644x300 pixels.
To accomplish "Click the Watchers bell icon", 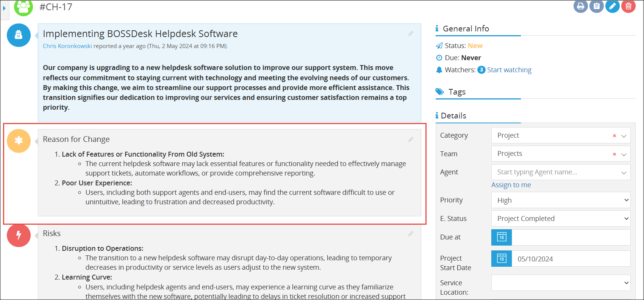I will 439,70.
